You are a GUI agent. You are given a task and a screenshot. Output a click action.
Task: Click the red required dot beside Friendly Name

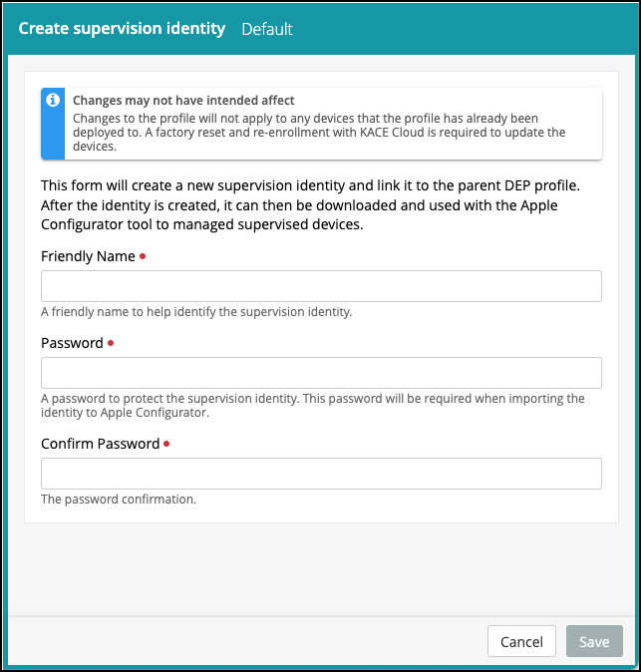click(x=143, y=256)
